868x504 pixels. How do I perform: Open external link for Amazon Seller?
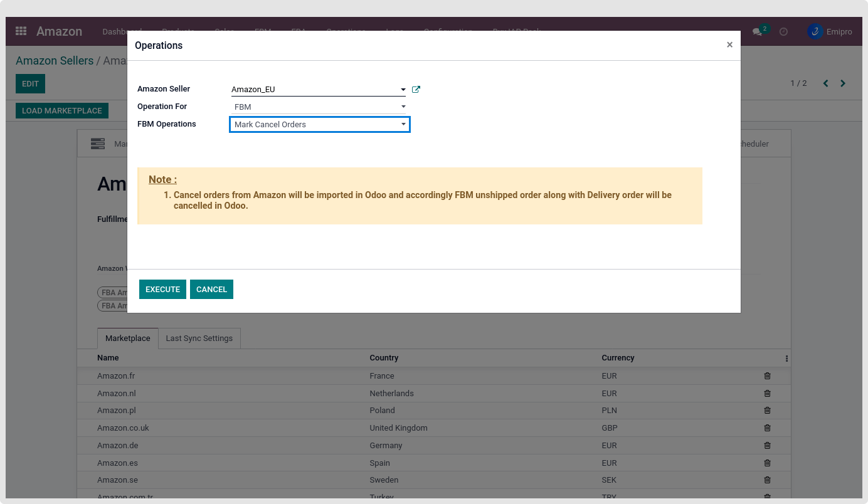click(416, 90)
